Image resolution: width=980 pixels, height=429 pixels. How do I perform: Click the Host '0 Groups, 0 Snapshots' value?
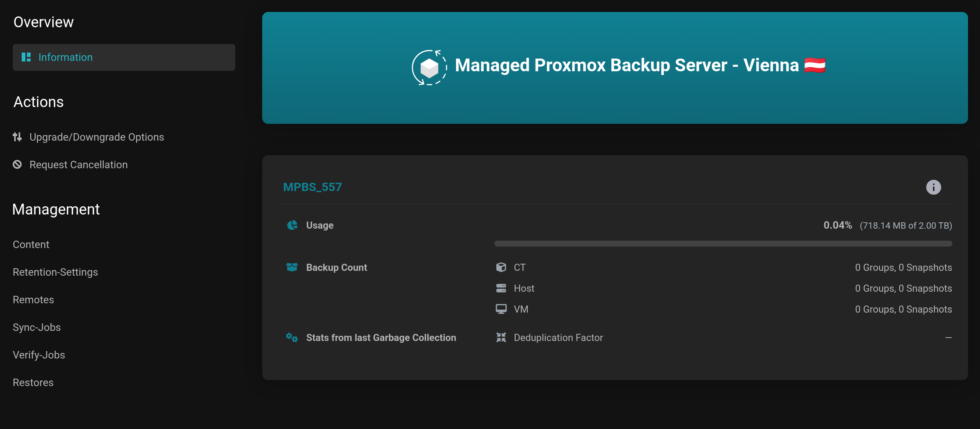pyautogui.click(x=903, y=288)
